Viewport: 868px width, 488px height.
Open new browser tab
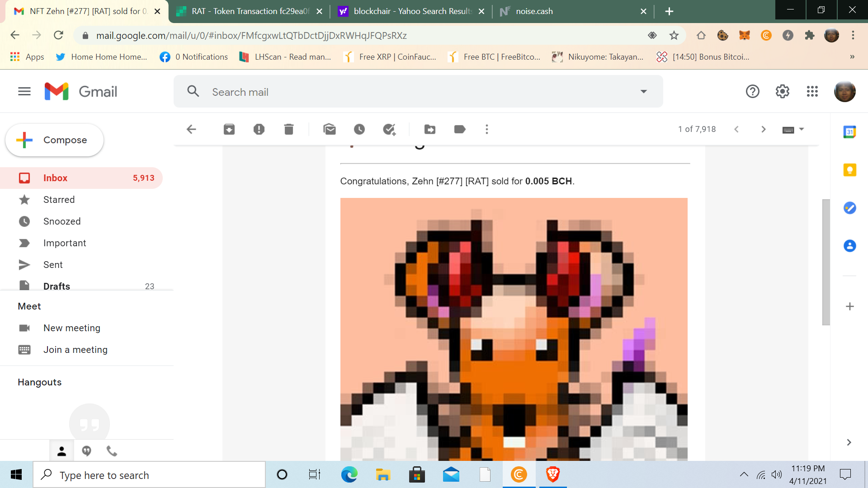click(x=670, y=11)
